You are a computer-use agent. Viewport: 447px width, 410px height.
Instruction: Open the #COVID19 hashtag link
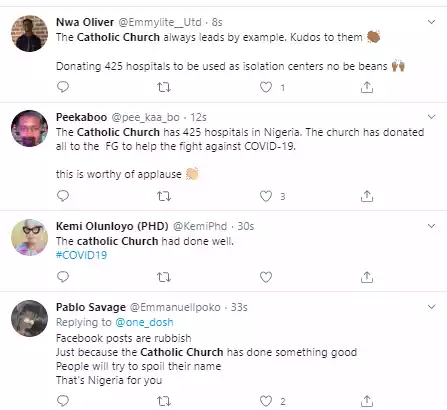click(x=81, y=255)
